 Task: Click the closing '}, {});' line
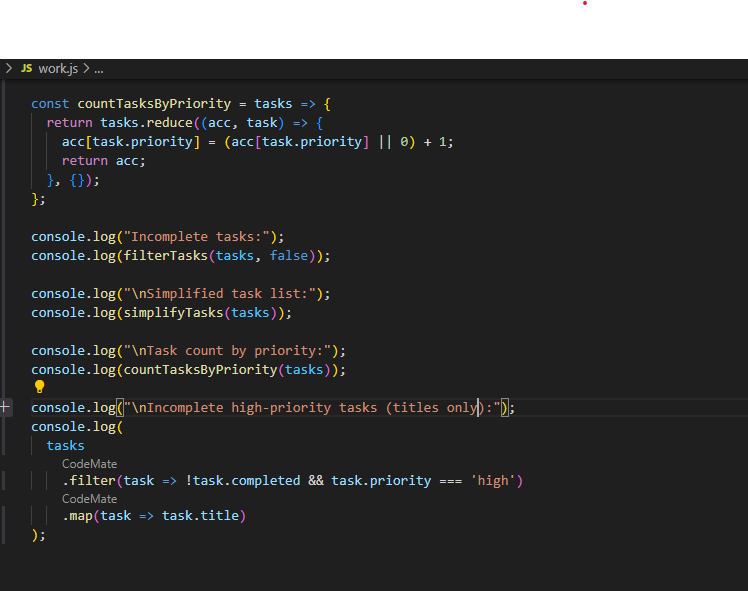tap(73, 180)
